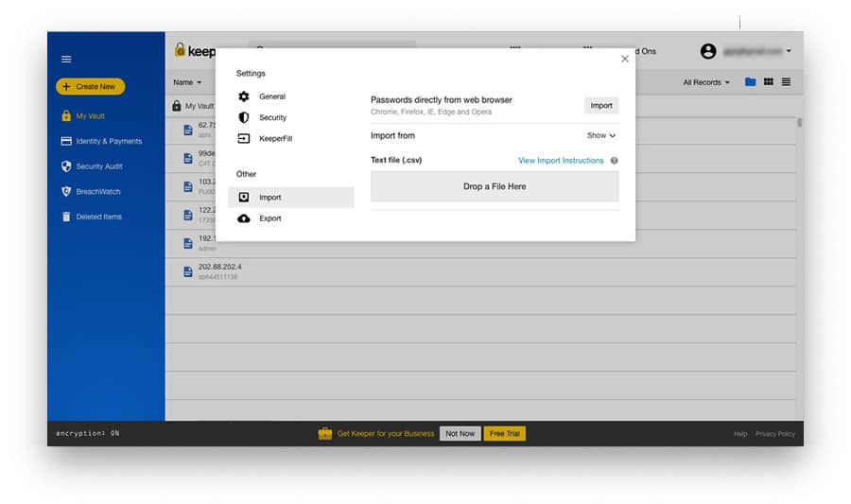Open BreachWatch section
This screenshot has height=504, width=851.
point(98,192)
